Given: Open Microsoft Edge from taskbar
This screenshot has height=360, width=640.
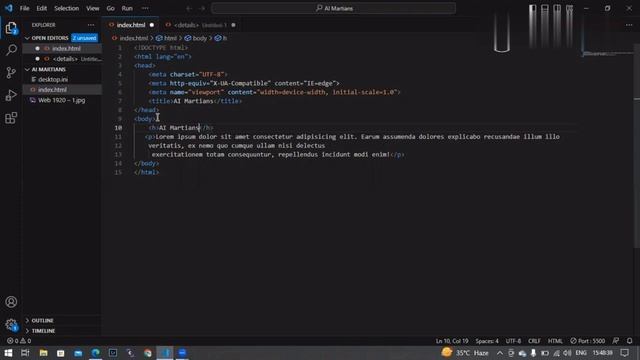Looking at the screenshot, I should (x=96, y=353).
